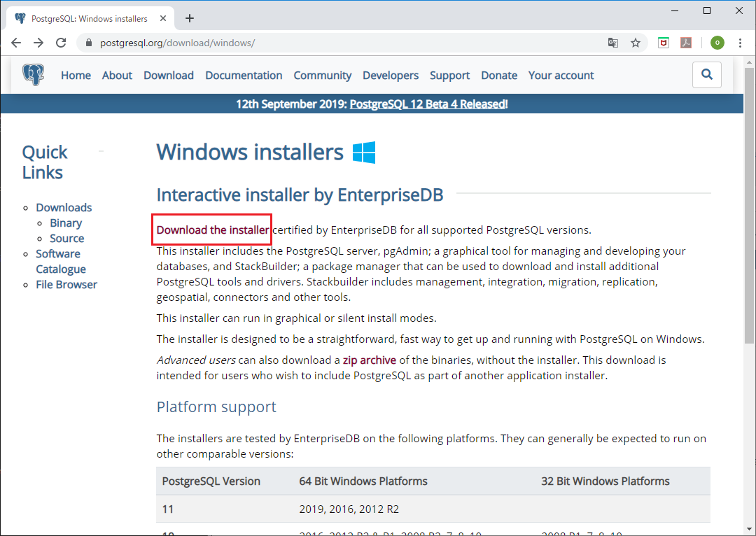This screenshot has width=756, height=536.
Task: Click the red shield extension icon
Action: point(664,43)
